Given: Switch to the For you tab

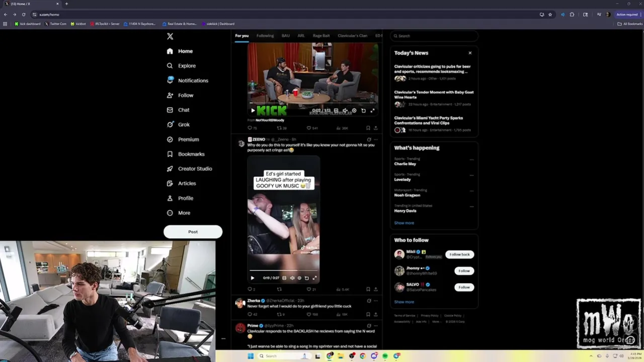Looking at the screenshot, I should (242, 36).
